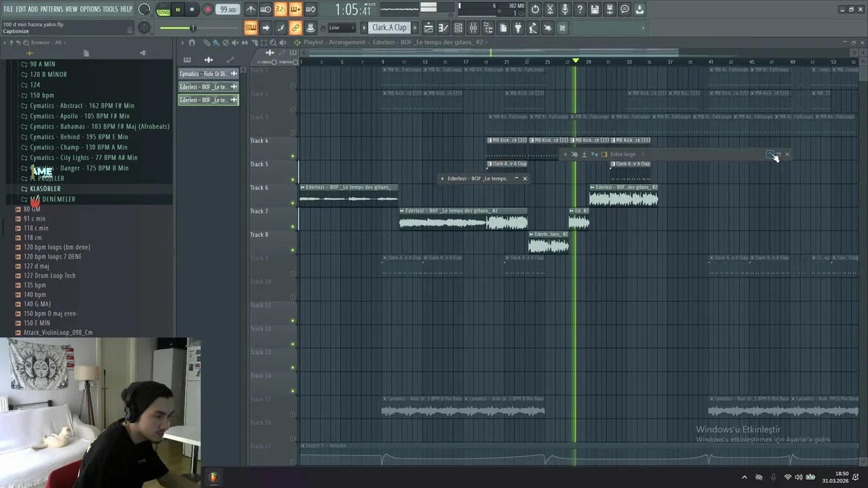Viewport: 868px width, 488px height.
Task: Toggle loop recording icon
Action: pos(310,9)
